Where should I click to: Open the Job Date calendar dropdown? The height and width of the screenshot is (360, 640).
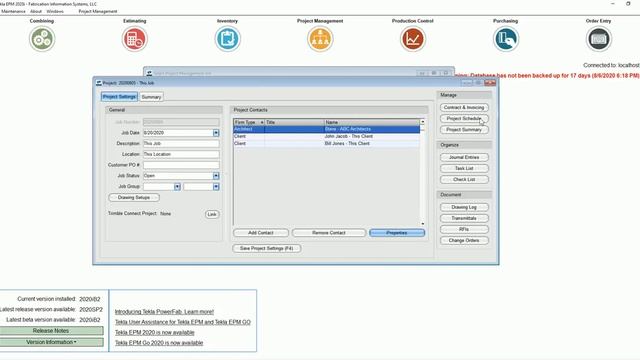(216, 133)
